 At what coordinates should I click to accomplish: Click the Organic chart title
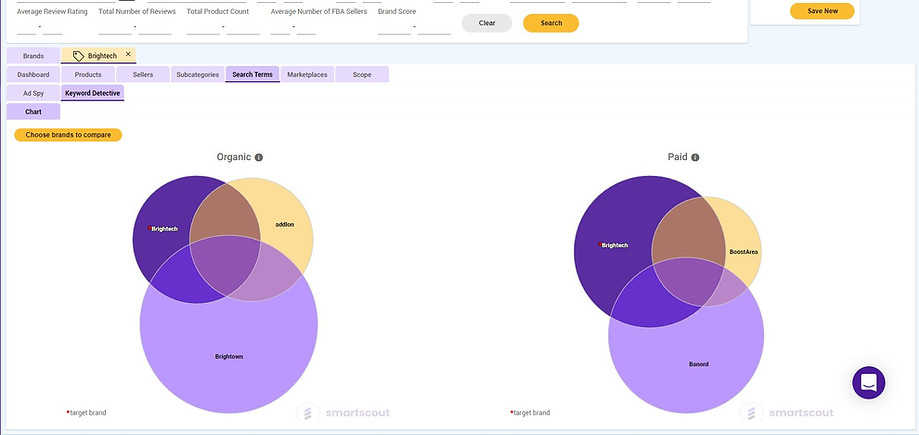pyautogui.click(x=234, y=157)
